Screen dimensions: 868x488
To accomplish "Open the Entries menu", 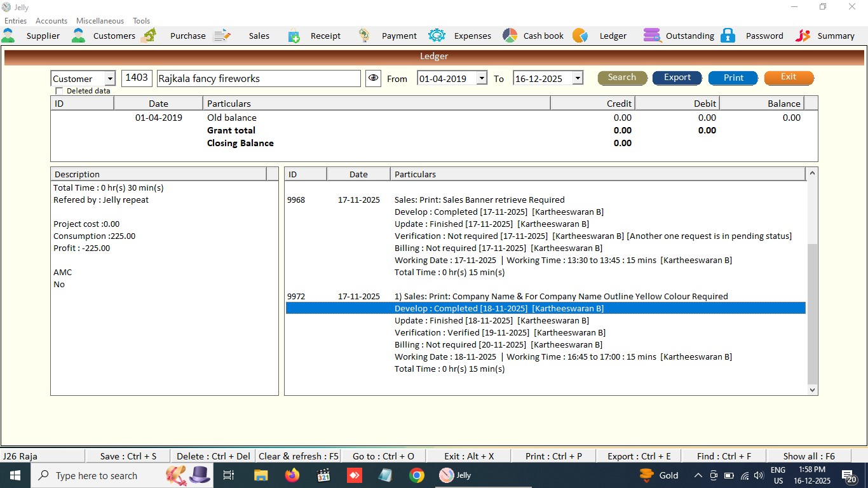I will coord(16,21).
